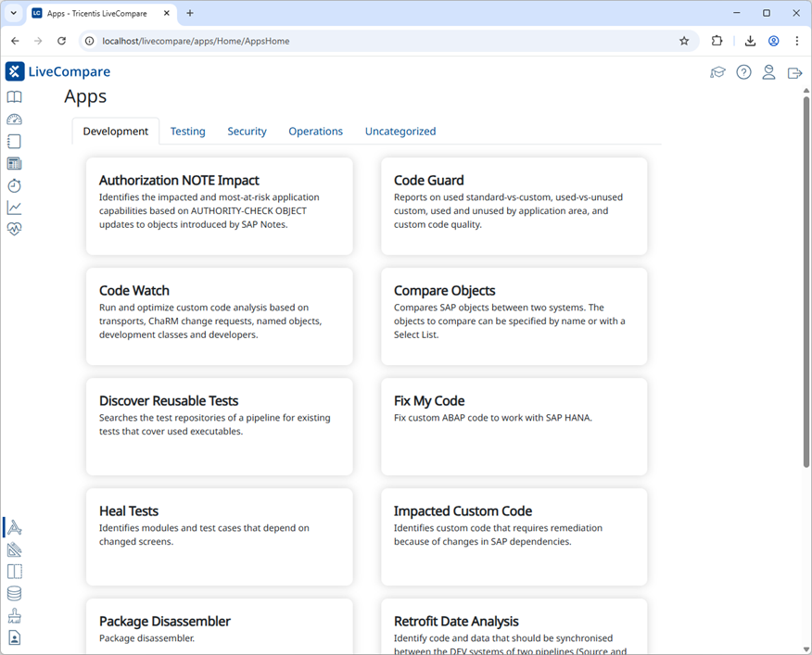This screenshot has height=655, width=812.
Task: Select the database cylinder icon in sidebar
Action: pyautogui.click(x=14, y=594)
